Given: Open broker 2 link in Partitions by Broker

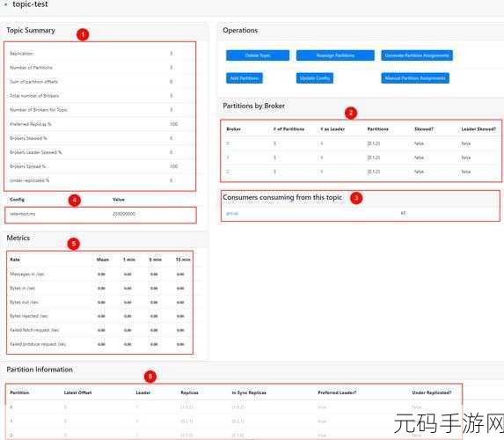Looking at the screenshot, I should pos(228,172).
